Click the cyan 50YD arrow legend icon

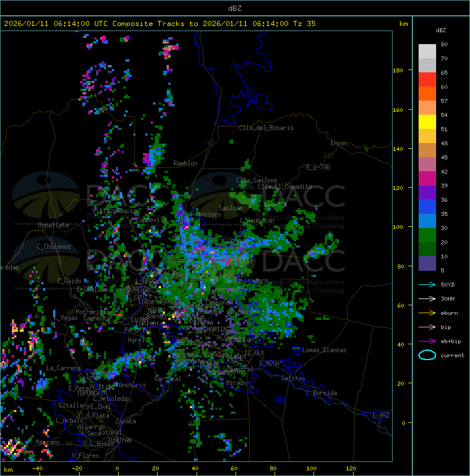(427, 285)
